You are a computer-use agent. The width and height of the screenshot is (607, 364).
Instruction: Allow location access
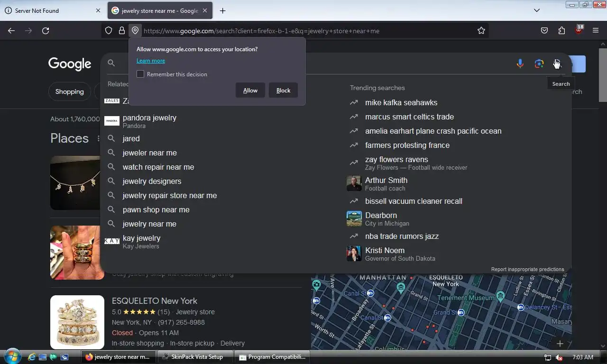pyautogui.click(x=250, y=91)
